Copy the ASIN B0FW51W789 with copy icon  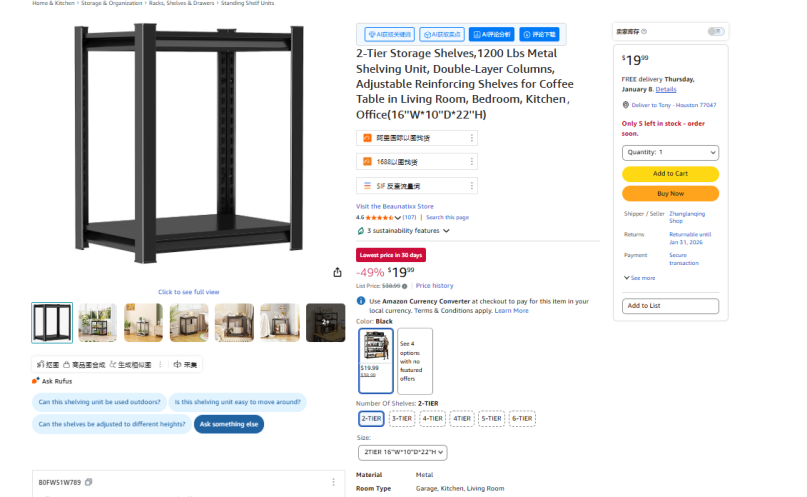tap(89, 482)
